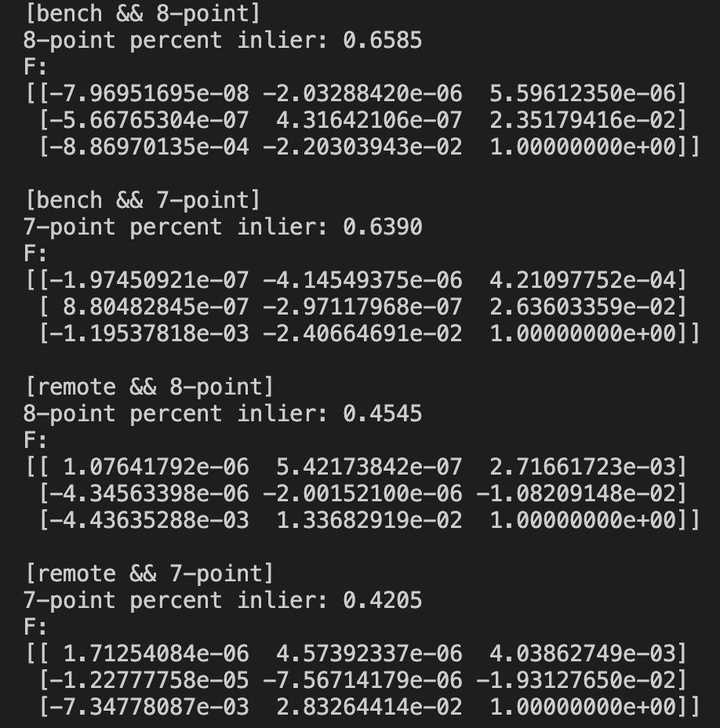Click matrix value -1.08209148e-02

pyautogui.click(x=576, y=493)
